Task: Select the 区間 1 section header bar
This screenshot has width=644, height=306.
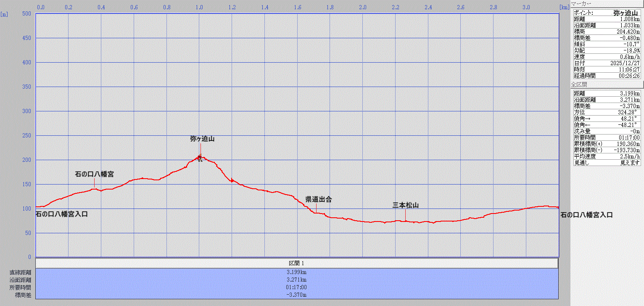Action: 297,263
